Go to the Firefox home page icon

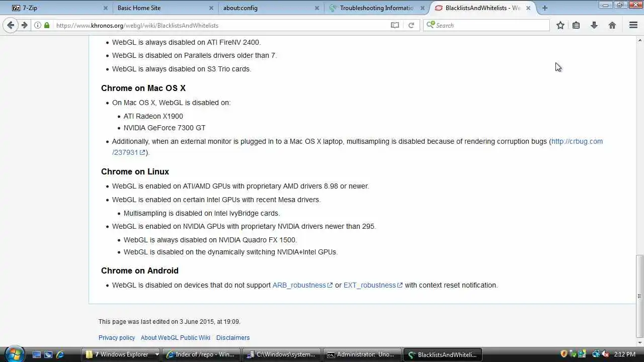click(612, 25)
